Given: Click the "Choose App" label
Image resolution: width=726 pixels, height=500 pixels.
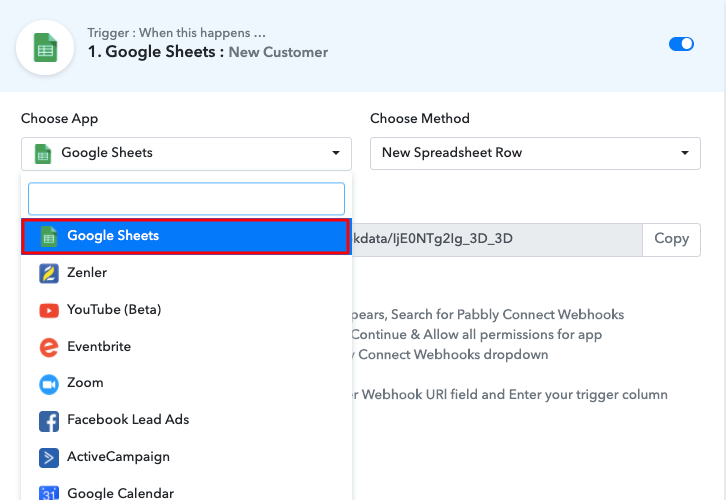Looking at the screenshot, I should pyautogui.click(x=59, y=119).
